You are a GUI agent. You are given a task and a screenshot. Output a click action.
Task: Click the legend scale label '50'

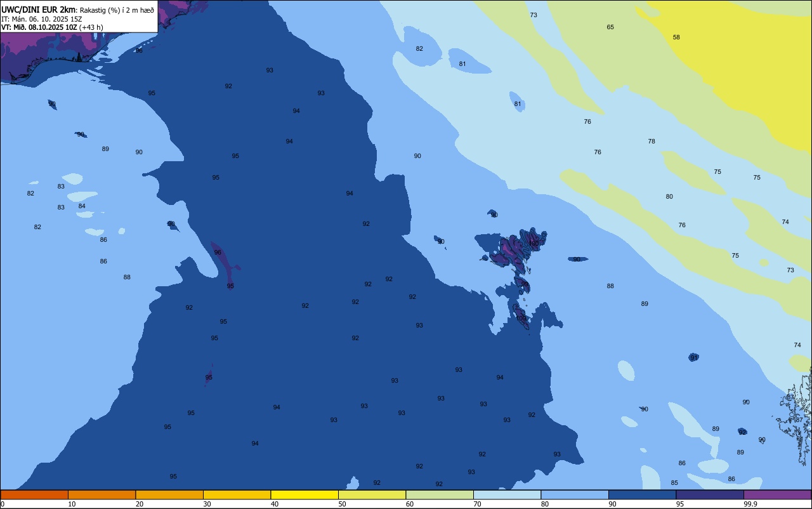coord(342,504)
